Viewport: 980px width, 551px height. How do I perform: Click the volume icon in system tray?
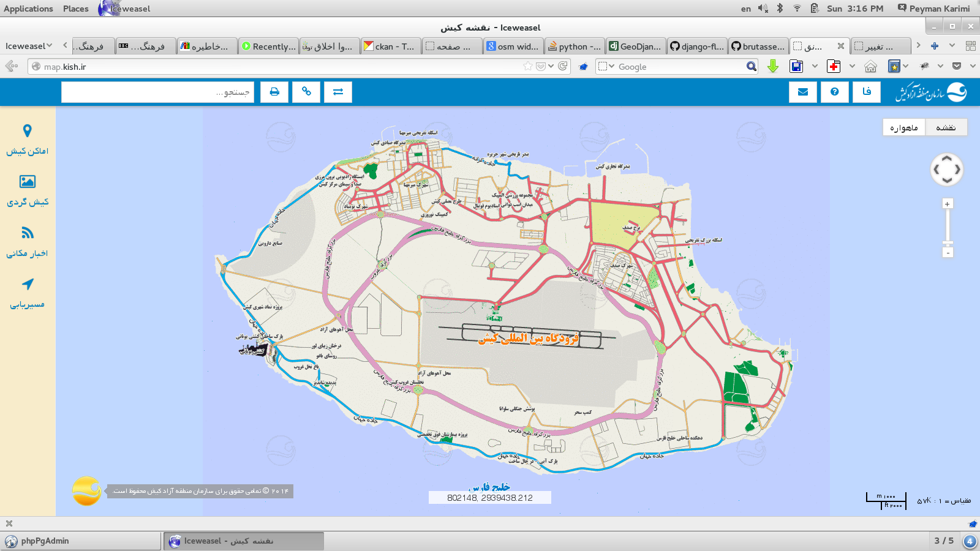(x=763, y=9)
